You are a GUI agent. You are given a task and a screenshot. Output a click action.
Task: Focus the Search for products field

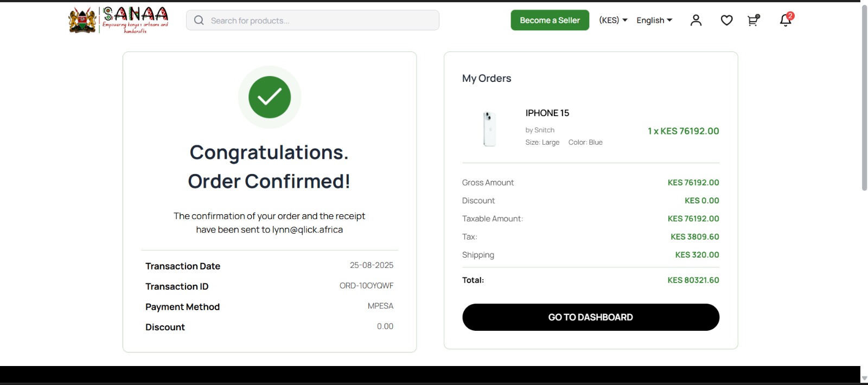pyautogui.click(x=320, y=21)
